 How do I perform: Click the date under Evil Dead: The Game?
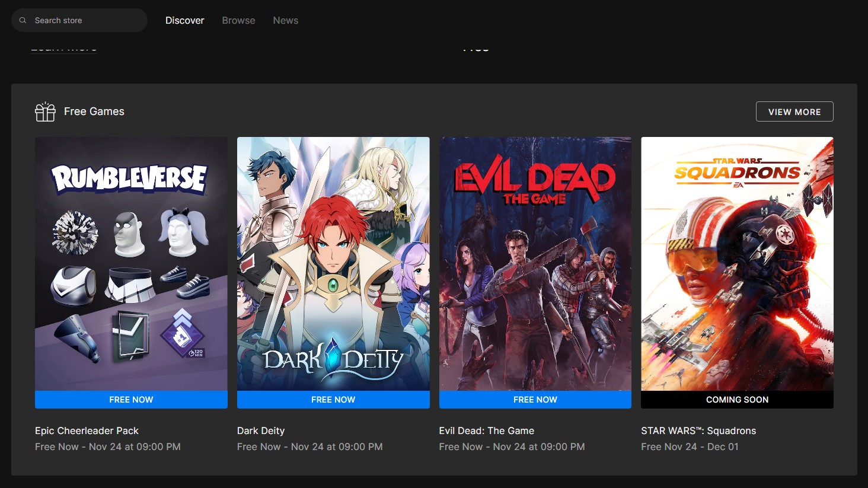pos(512,446)
